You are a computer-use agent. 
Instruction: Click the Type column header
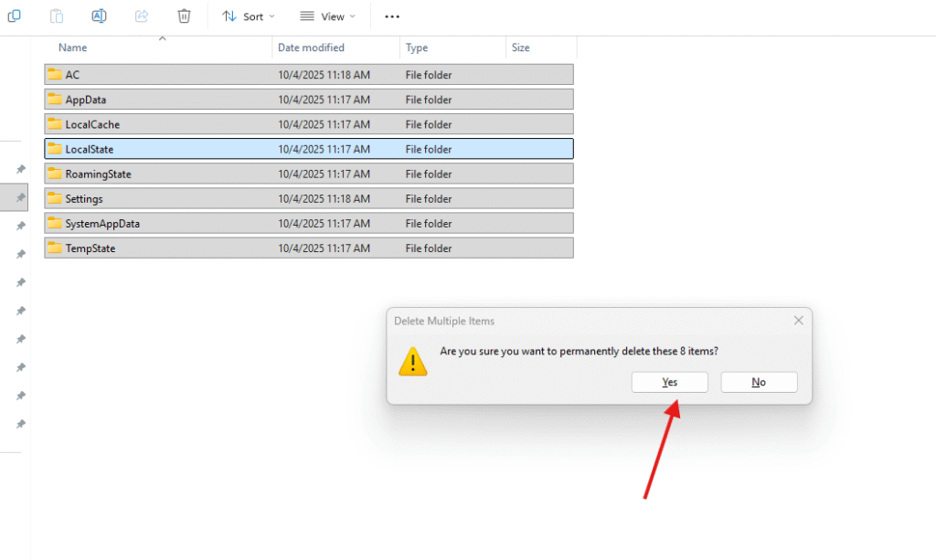tap(417, 48)
